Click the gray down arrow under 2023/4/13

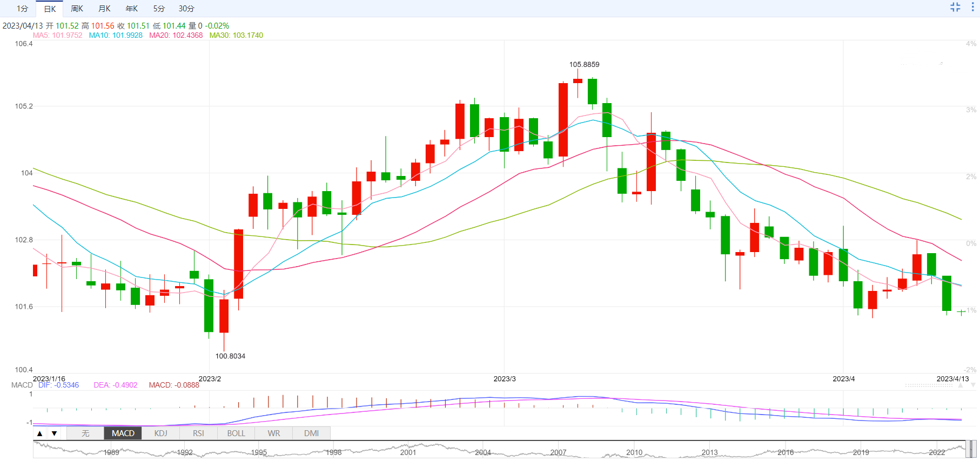(973, 385)
